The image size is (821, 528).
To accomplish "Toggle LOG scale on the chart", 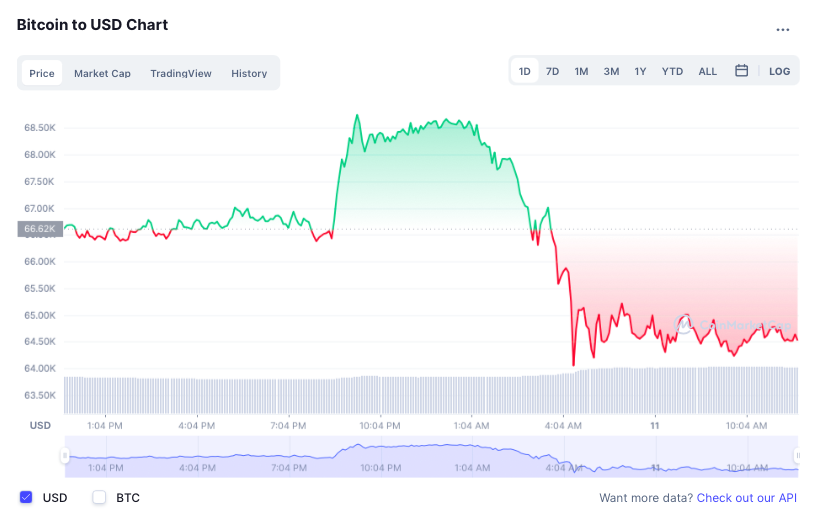I will [779, 71].
